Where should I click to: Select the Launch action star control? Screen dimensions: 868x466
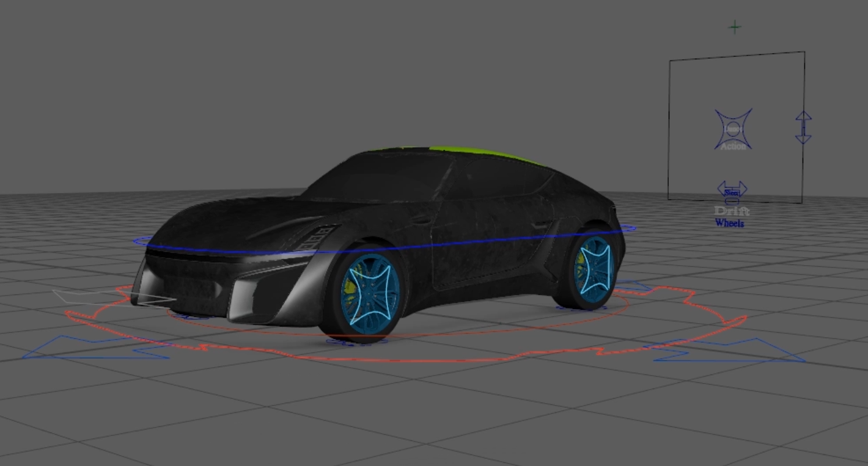(x=733, y=128)
